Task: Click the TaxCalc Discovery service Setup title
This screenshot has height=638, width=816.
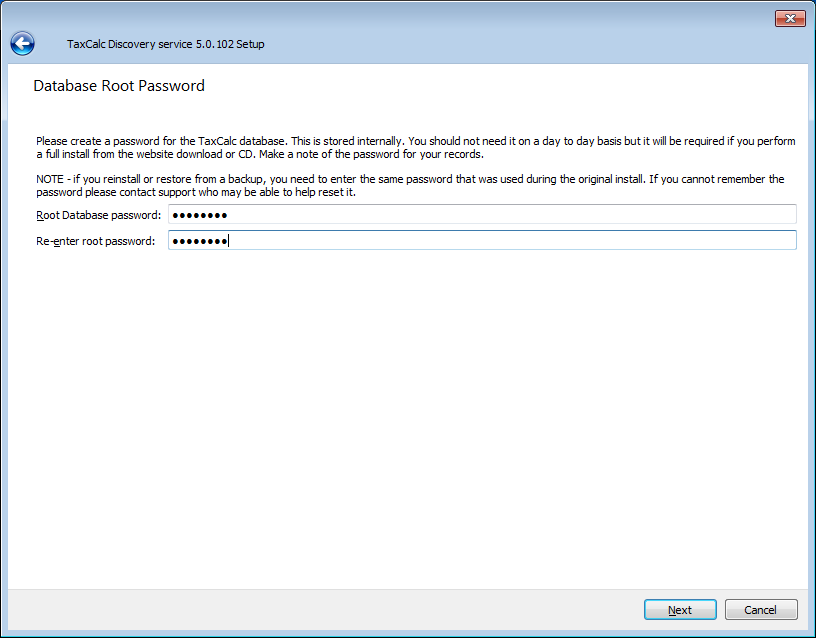Action: [165, 44]
